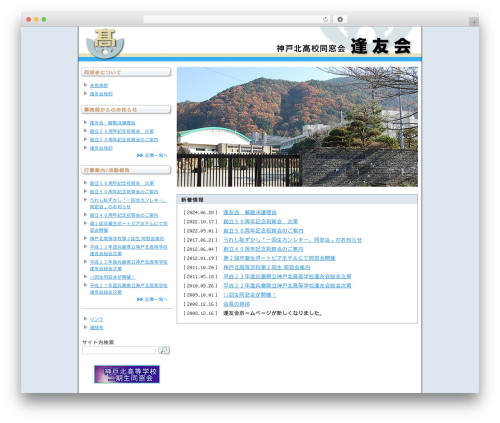Open 平成21年度 逢友会総会次第 in sidebar
Viewport: 500px width, 423px height.
(128, 289)
